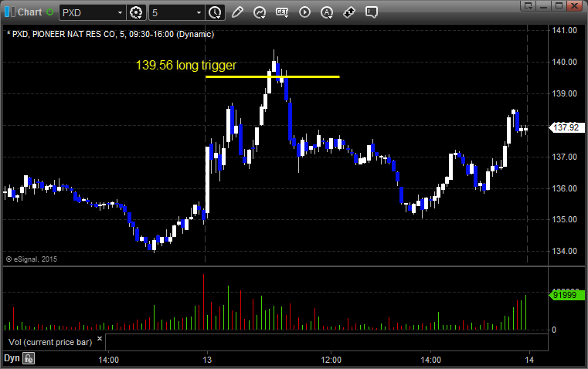The image size is (588, 369).
Task: Click the comment speech bubble icon
Action: click(372, 12)
